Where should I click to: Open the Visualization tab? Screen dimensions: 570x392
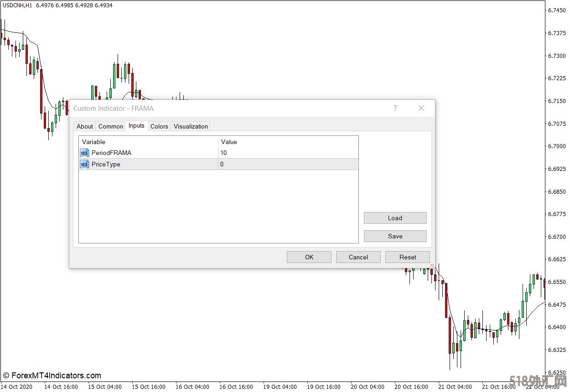(x=191, y=126)
